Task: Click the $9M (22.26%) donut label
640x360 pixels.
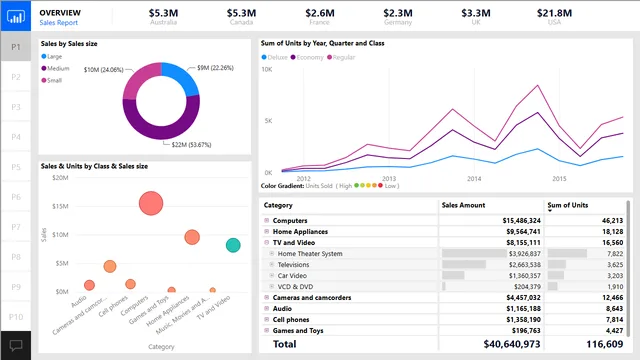Action: pos(215,68)
